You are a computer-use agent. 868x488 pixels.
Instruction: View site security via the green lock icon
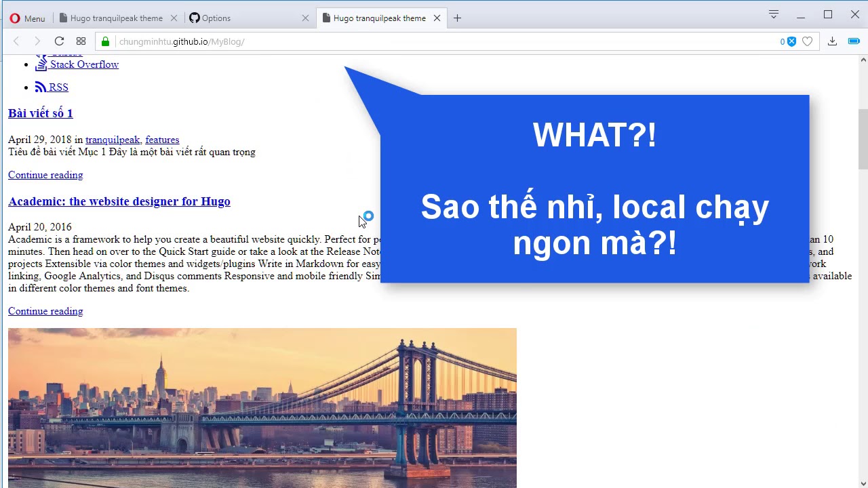pyautogui.click(x=105, y=41)
